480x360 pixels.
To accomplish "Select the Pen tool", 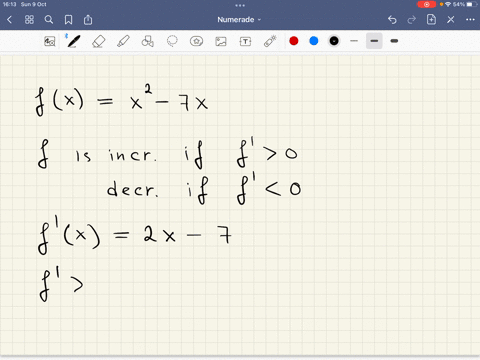I will tap(73, 41).
